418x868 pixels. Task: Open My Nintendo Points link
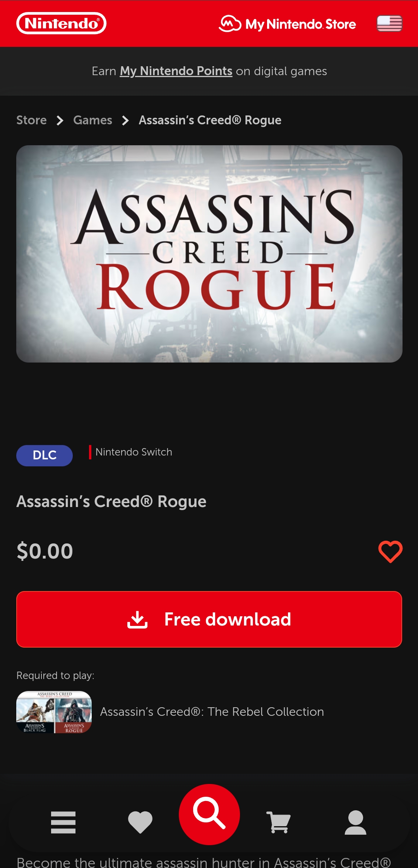click(176, 71)
